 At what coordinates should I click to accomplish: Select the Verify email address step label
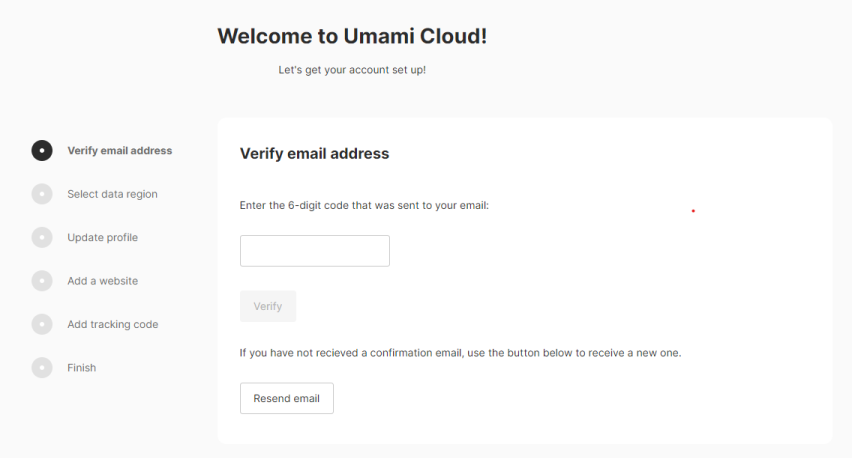pyautogui.click(x=119, y=151)
